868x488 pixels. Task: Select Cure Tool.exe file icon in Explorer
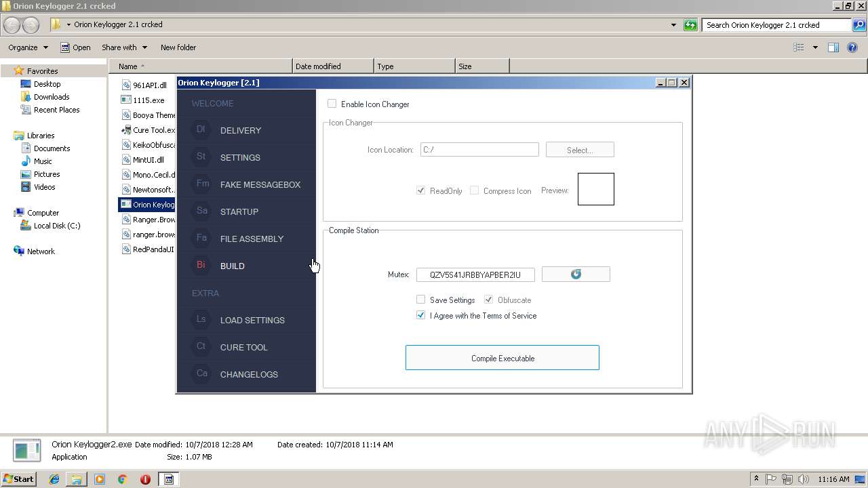click(x=126, y=129)
